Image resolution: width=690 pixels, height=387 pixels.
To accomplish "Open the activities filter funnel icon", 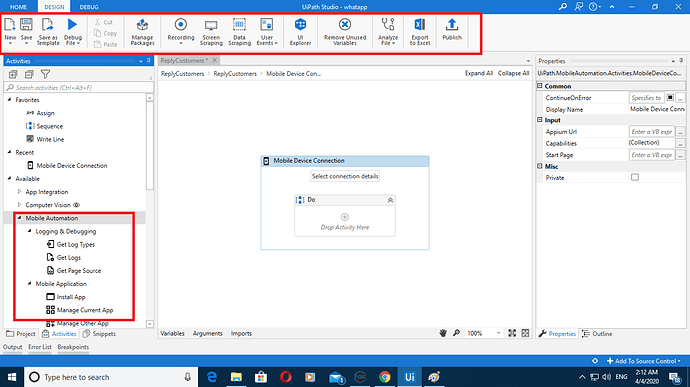I will pos(45,74).
